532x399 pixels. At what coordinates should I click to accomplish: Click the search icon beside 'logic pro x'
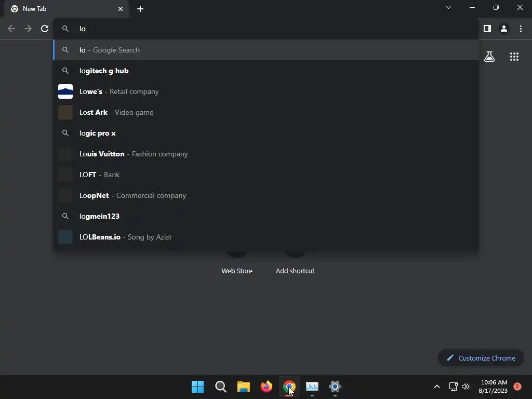point(65,133)
